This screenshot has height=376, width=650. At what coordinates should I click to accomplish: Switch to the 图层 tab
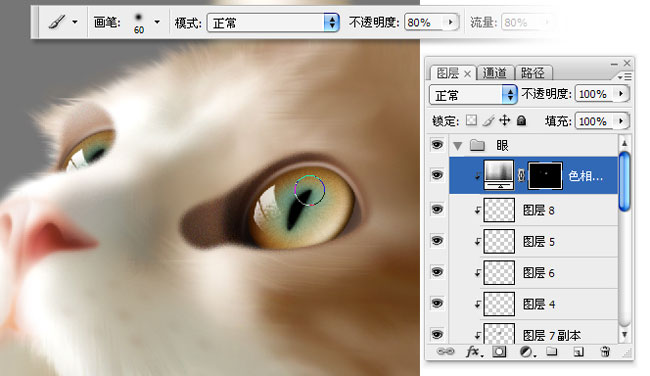[x=447, y=73]
